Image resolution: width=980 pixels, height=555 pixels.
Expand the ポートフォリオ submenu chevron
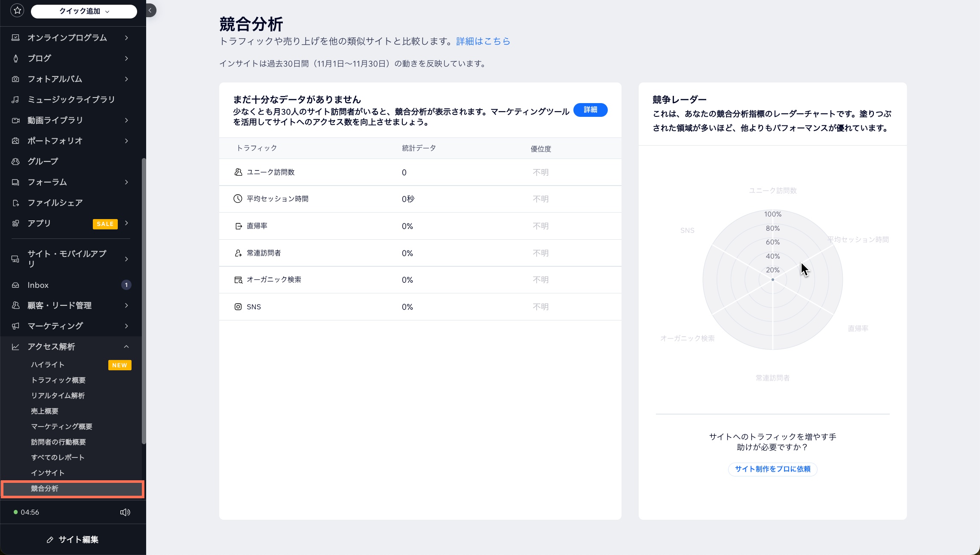[x=126, y=141]
